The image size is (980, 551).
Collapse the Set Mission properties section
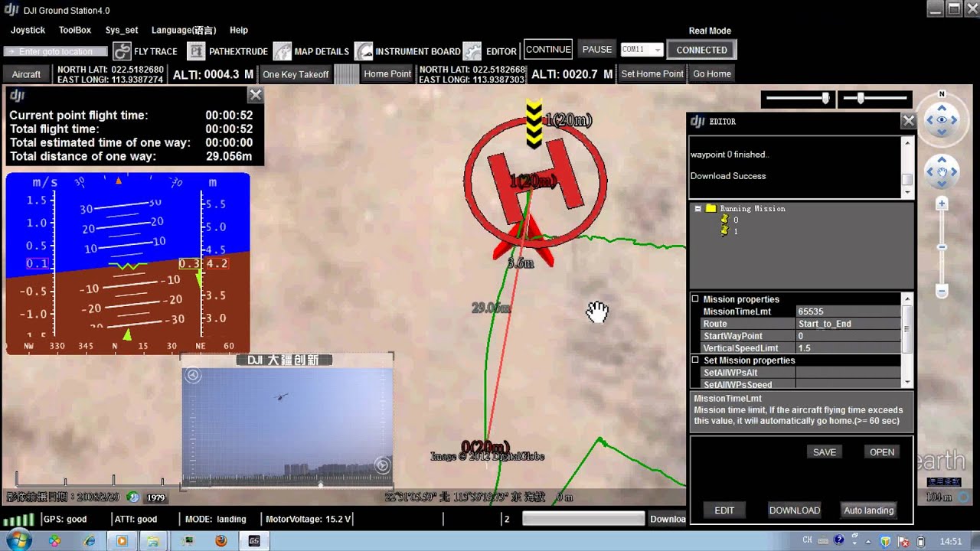click(695, 360)
